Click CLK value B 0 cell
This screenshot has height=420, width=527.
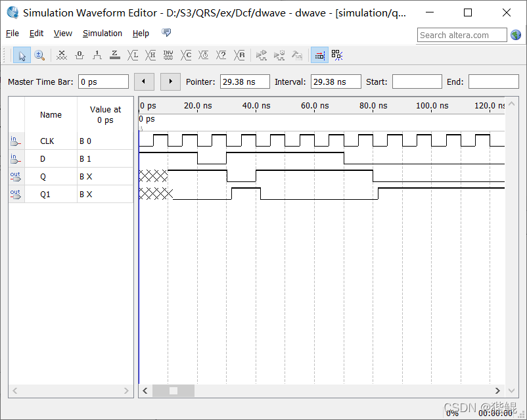click(x=105, y=141)
